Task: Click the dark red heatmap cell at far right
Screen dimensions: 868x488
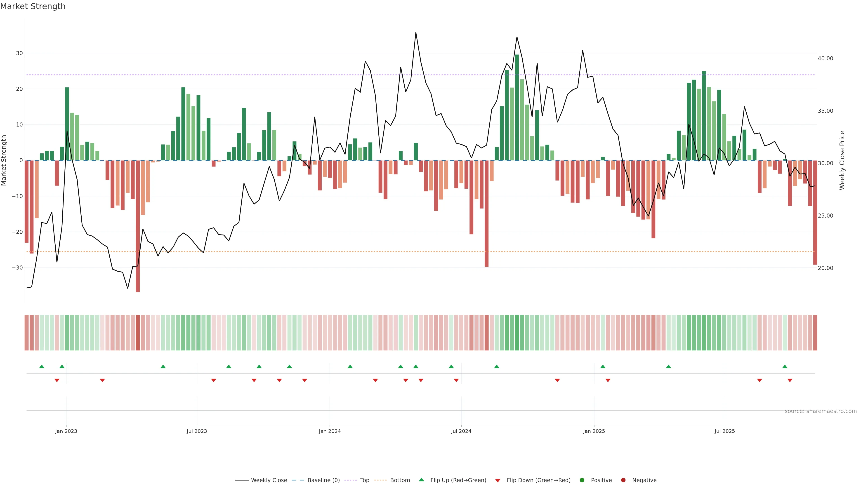Action: pyautogui.click(x=815, y=333)
